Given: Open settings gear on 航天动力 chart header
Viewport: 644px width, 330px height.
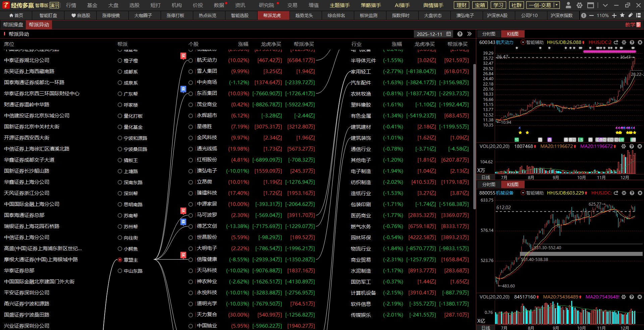Looking at the screenshot, I should [x=624, y=42].
